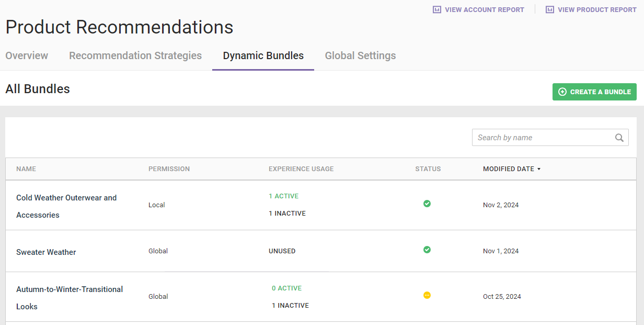644x325 pixels.
Task: Select the Dynamic Bundles tab
Action: point(263,55)
